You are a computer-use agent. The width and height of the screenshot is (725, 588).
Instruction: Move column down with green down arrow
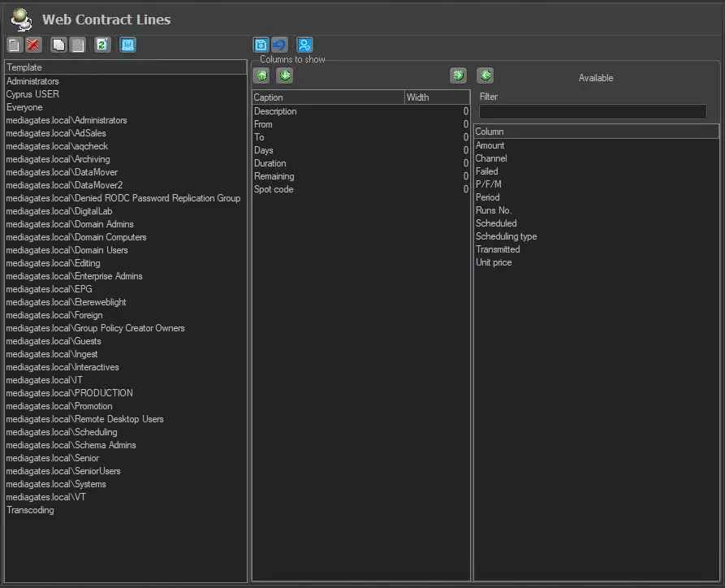[284, 76]
